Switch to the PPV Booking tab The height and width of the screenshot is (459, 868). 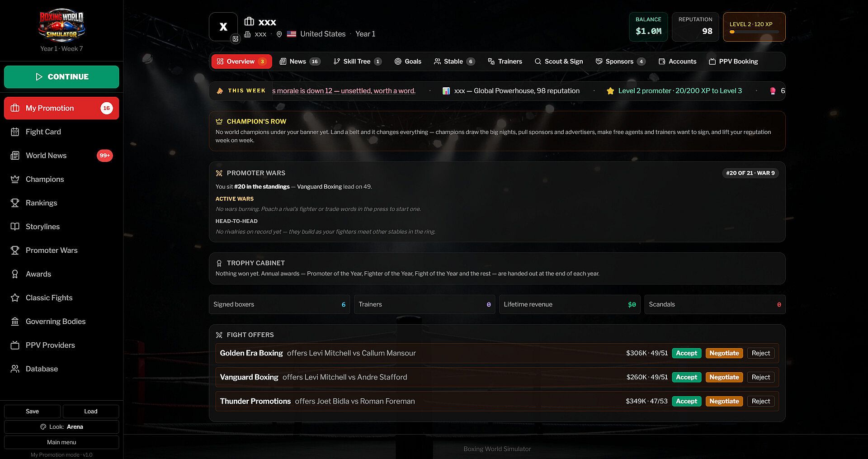click(733, 62)
